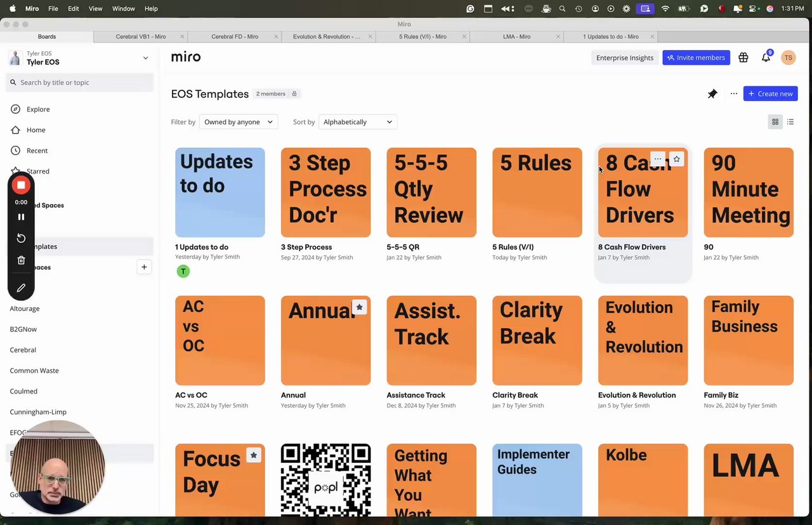Open the Window menu
The width and height of the screenshot is (812, 525).
123,9
